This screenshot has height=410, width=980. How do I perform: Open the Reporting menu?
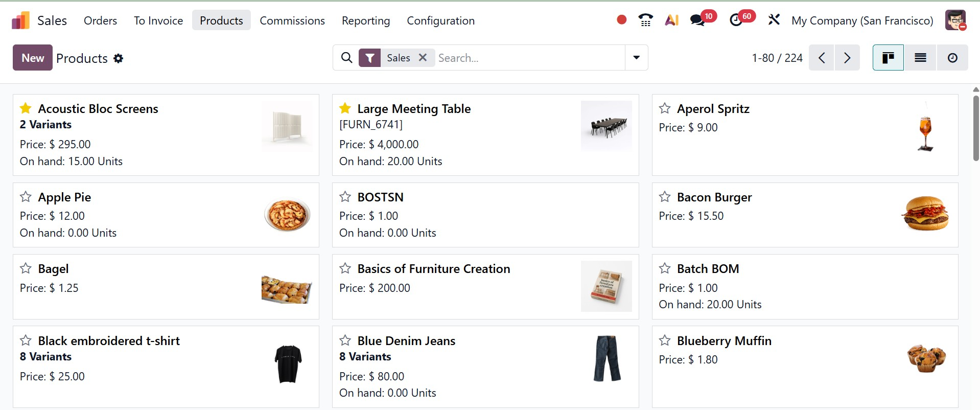point(366,20)
